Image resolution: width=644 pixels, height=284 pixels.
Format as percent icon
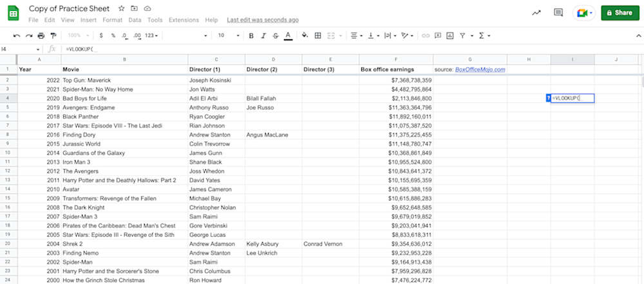coord(113,36)
